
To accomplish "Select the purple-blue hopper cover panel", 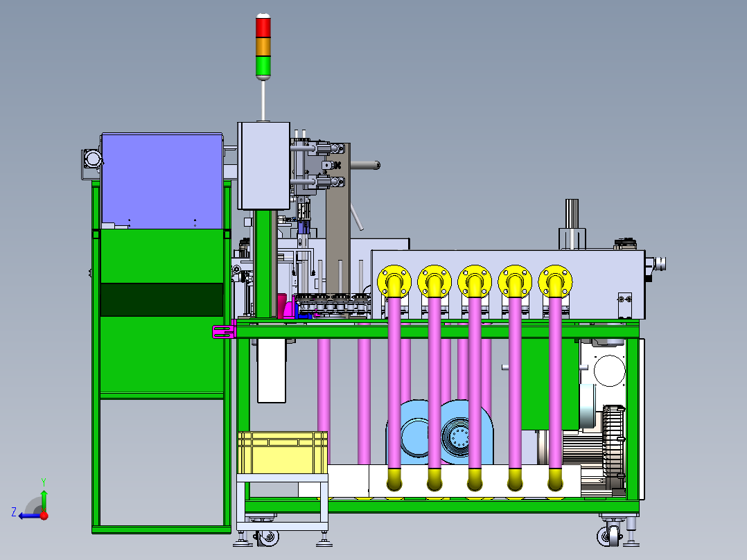I will click(162, 181).
